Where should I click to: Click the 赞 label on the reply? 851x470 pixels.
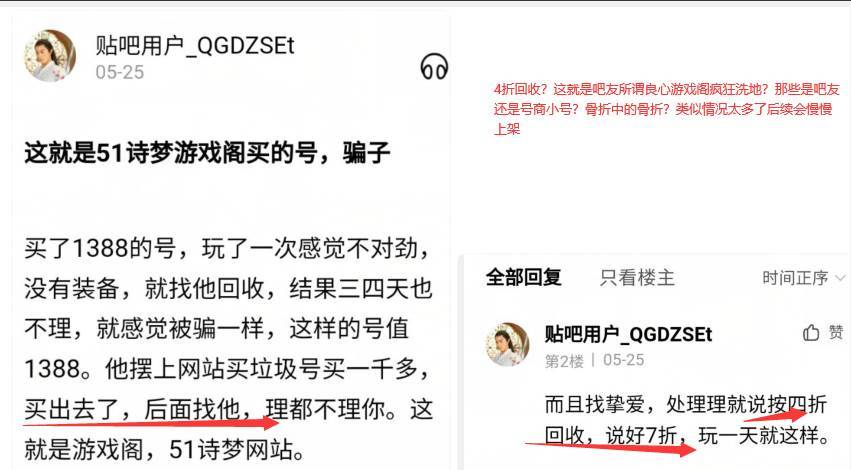point(836,332)
